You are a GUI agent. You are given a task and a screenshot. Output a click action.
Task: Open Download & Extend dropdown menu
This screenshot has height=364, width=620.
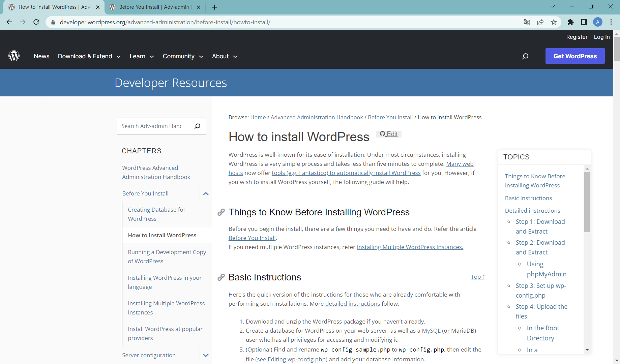tap(89, 56)
